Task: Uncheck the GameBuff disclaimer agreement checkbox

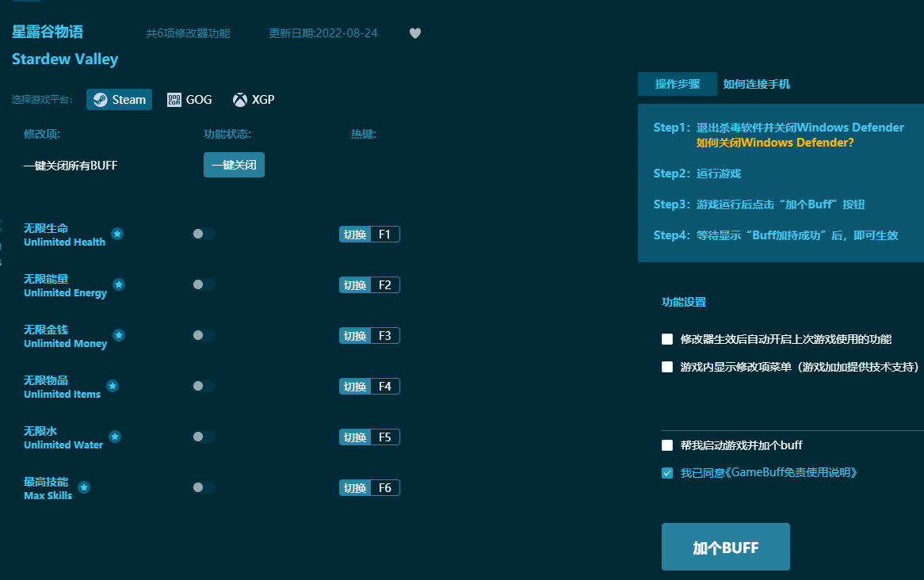Action: [667, 473]
